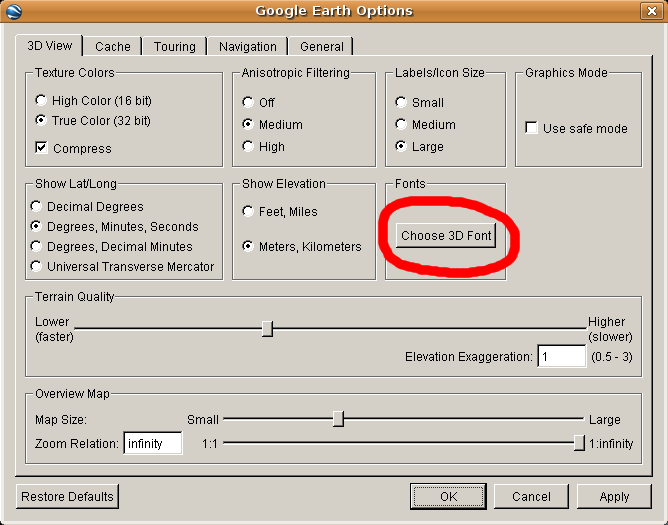This screenshot has width=668, height=525.
Task: Select the General tab
Action: click(321, 46)
